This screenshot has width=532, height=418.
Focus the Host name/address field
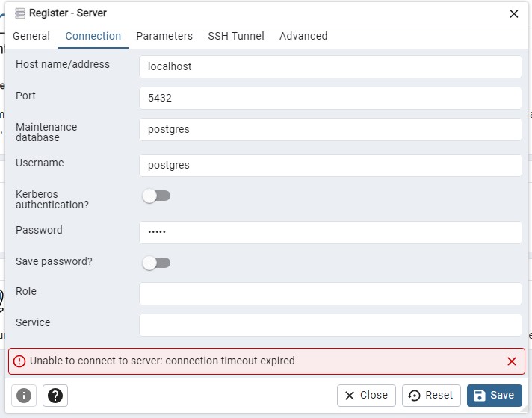tap(330, 66)
